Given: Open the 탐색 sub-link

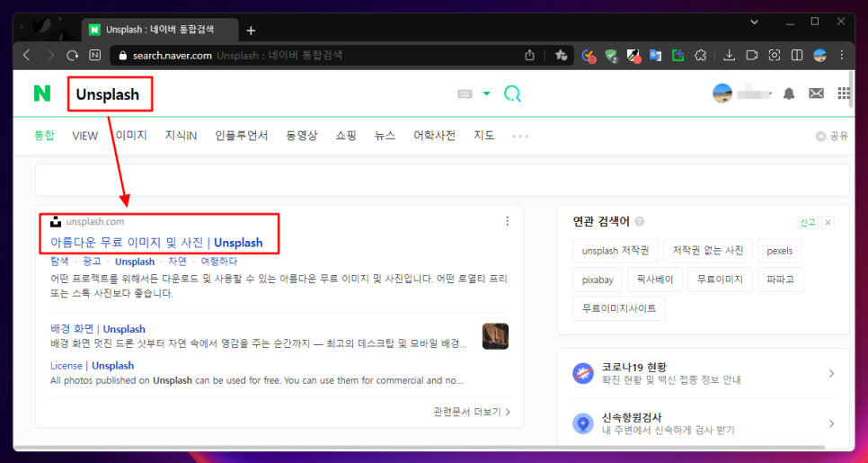Looking at the screenshot, I should [x=59, y=262].
